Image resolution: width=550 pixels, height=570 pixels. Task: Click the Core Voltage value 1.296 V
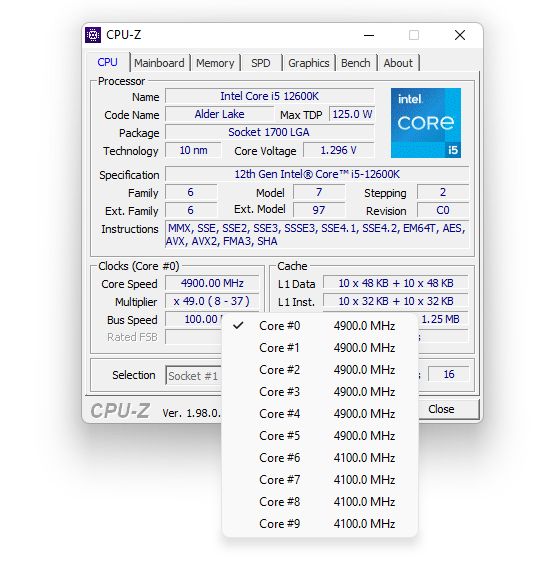coord(338,150)
